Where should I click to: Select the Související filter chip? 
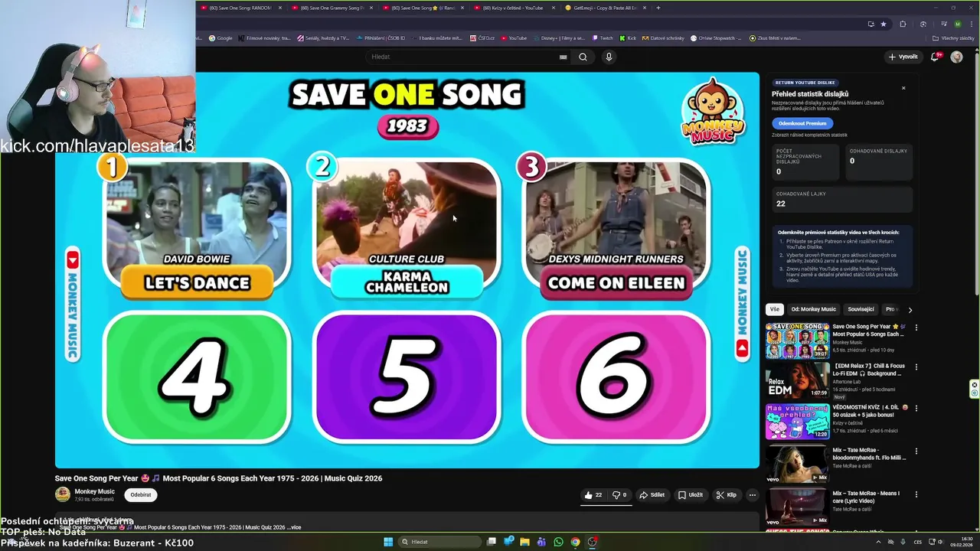tap(861, 309)
